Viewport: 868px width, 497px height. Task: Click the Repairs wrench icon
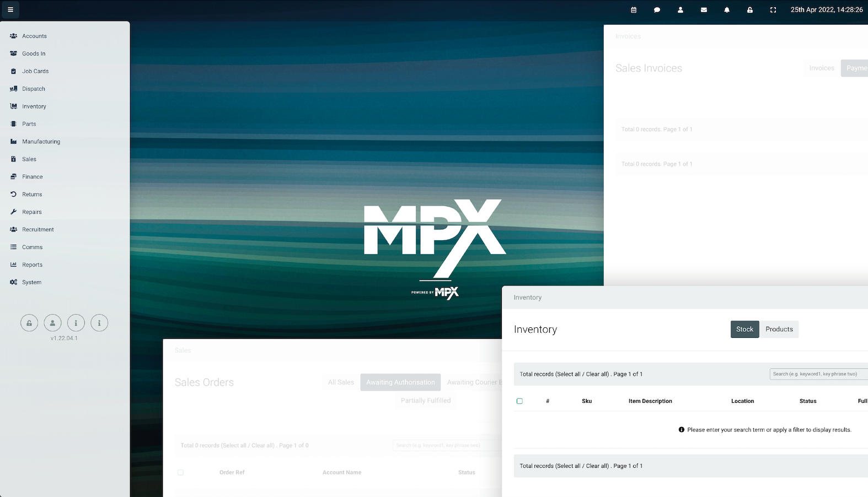[x=13, y=212]
